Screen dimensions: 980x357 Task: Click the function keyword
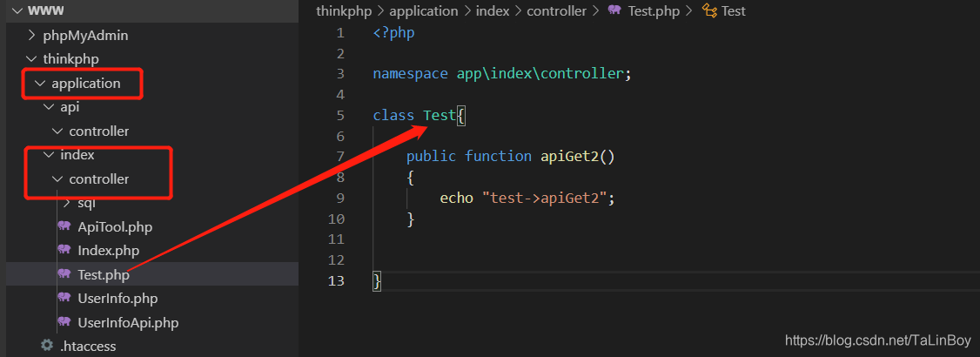point(498,157)
